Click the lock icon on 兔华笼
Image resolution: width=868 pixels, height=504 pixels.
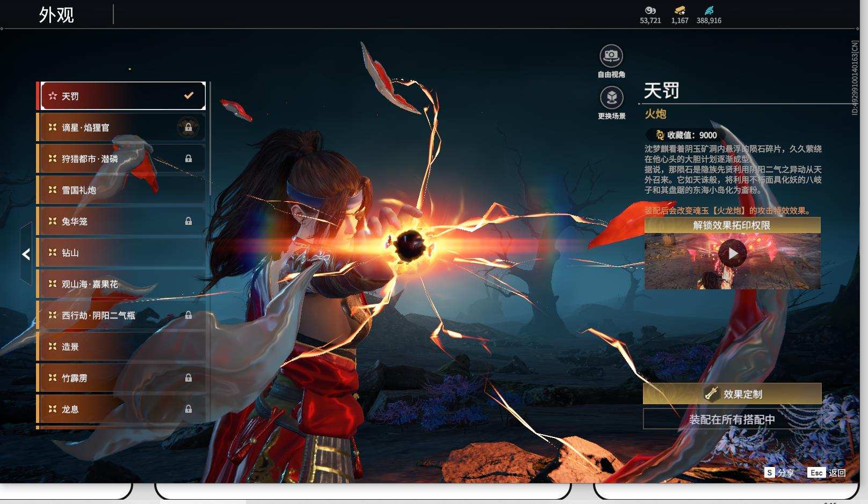click(x=189, y=221)
